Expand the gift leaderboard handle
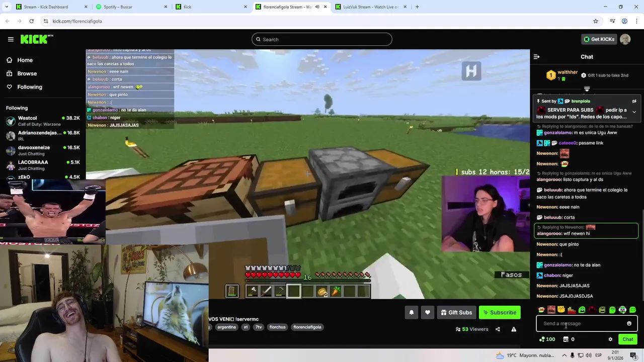644x362 pixels. (x=587, y=89)
